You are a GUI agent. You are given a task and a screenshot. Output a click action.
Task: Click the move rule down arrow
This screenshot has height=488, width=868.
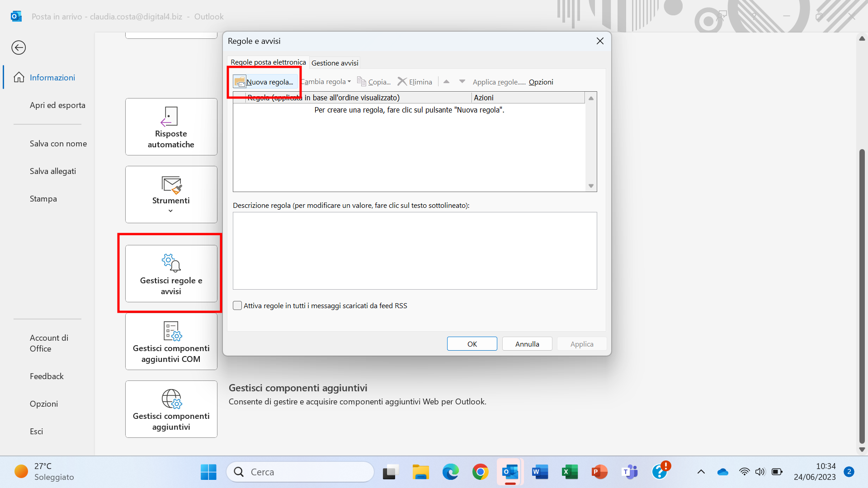pos(462,81)
